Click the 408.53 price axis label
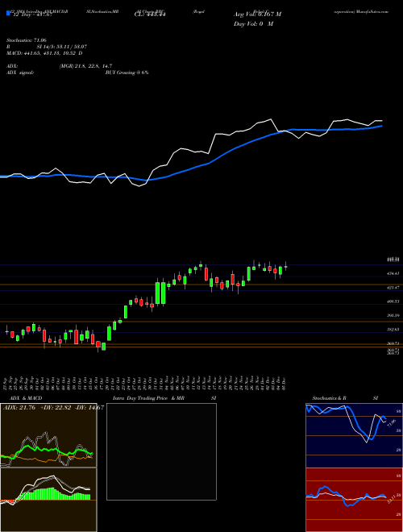This screenshot has height=532, width=403. pos(393,301)
